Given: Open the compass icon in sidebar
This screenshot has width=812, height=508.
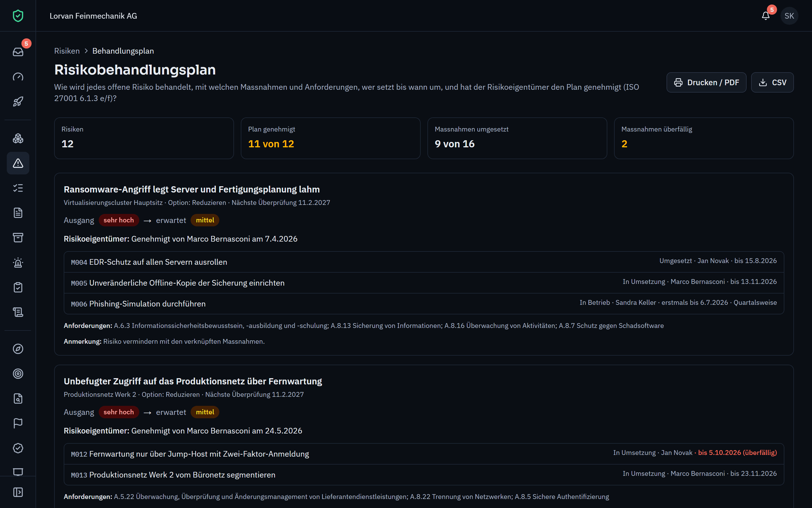Looking at the screenshot, I should tap(18, 349).
